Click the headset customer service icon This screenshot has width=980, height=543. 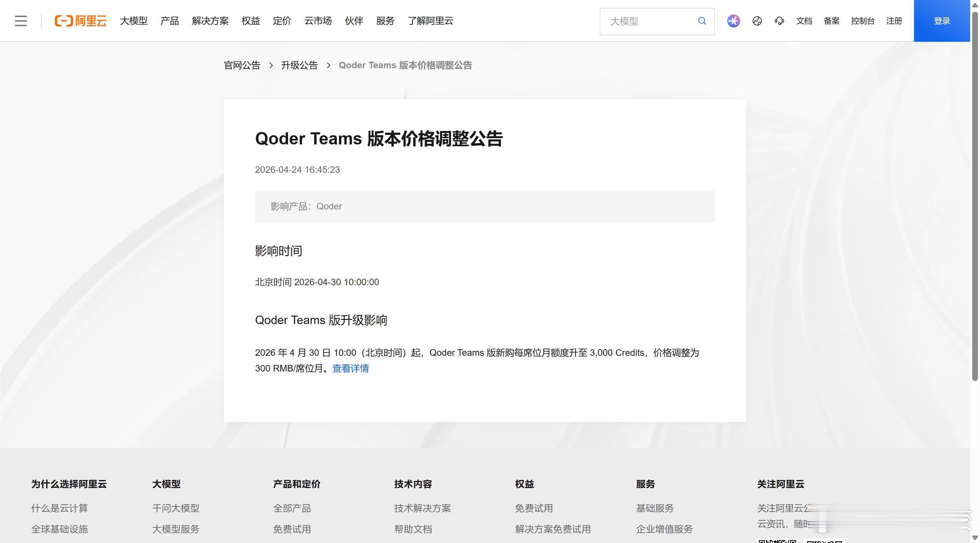point(779,21)
